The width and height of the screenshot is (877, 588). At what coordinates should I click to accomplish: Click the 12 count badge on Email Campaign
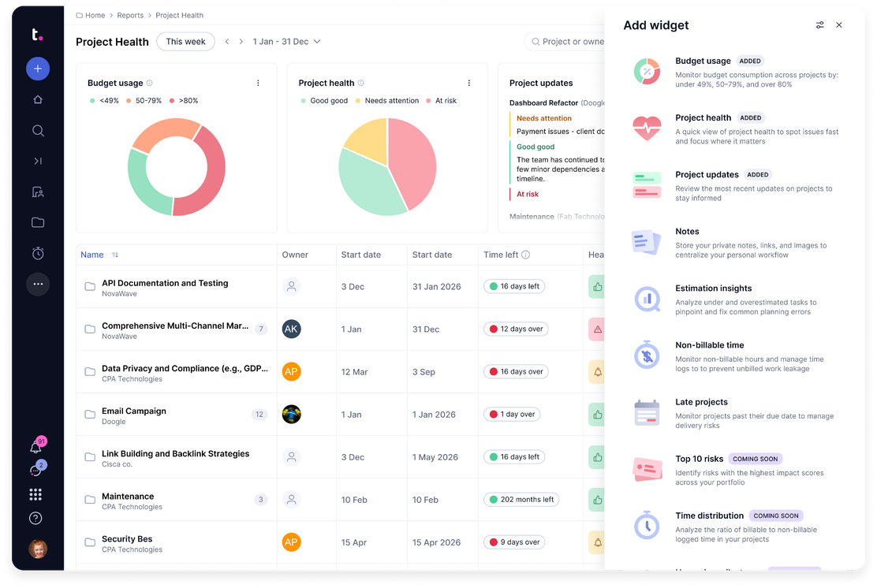pyautogui.click(x=259, y=414)
